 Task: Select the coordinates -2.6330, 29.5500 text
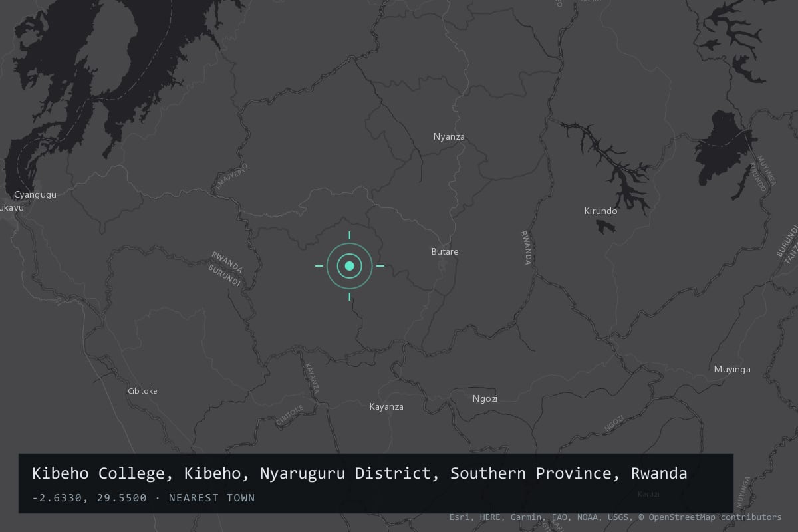coord(89,497)
